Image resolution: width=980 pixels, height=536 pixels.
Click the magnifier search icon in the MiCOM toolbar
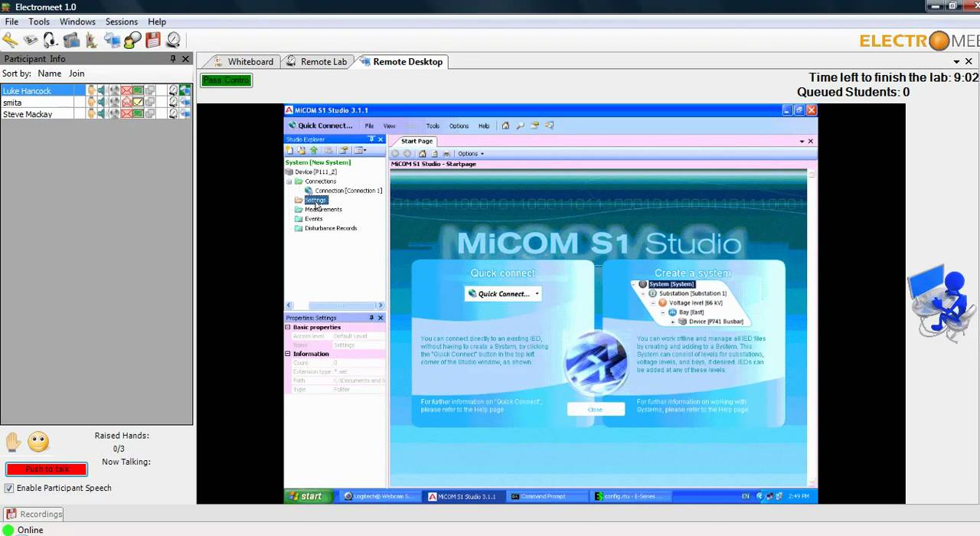tap(520, 126)
